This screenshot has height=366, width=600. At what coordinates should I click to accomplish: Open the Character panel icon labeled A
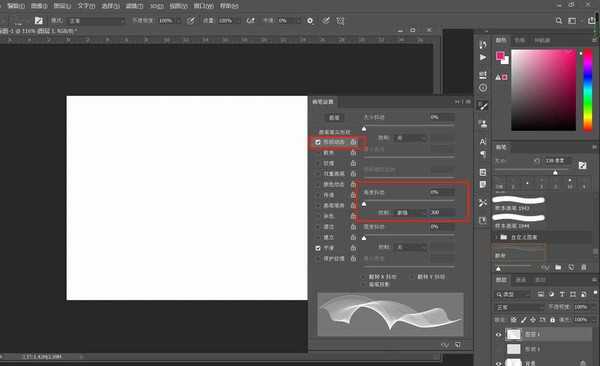[x=483, y=142]
